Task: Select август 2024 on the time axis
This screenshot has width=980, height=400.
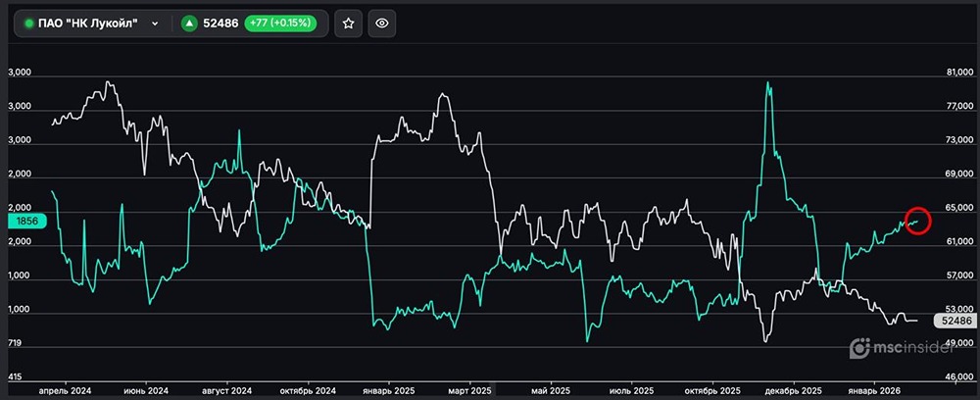Action: click(227, 390)
